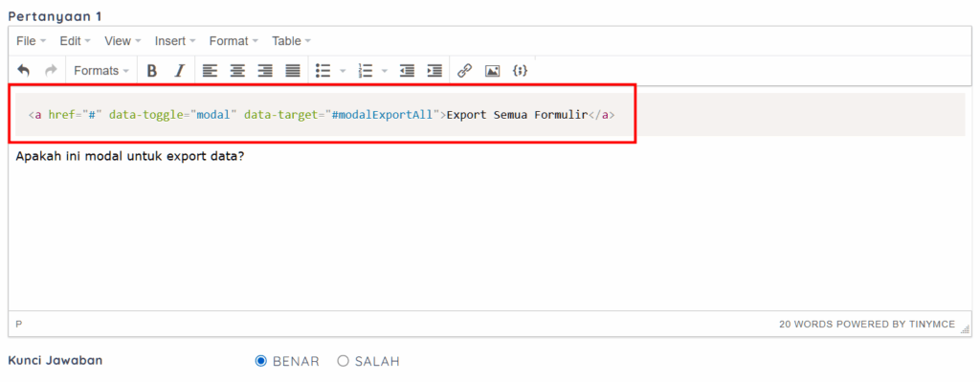Toggle bold formatting
The height and width of the screenshot is (382, 980).
click(151, 71)
